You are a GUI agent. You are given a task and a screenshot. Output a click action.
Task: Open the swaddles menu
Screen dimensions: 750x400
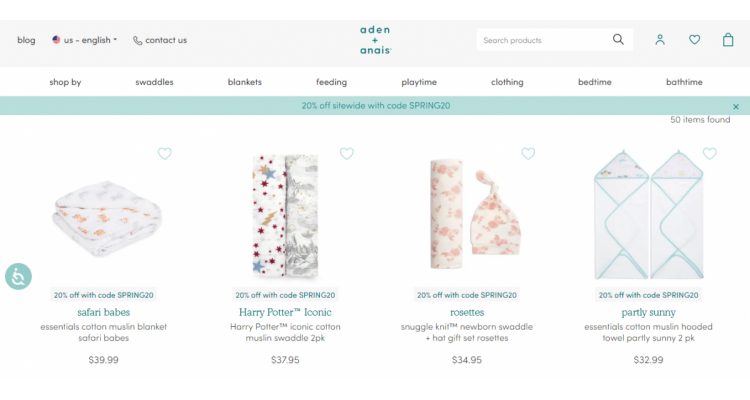coord(154,82)
